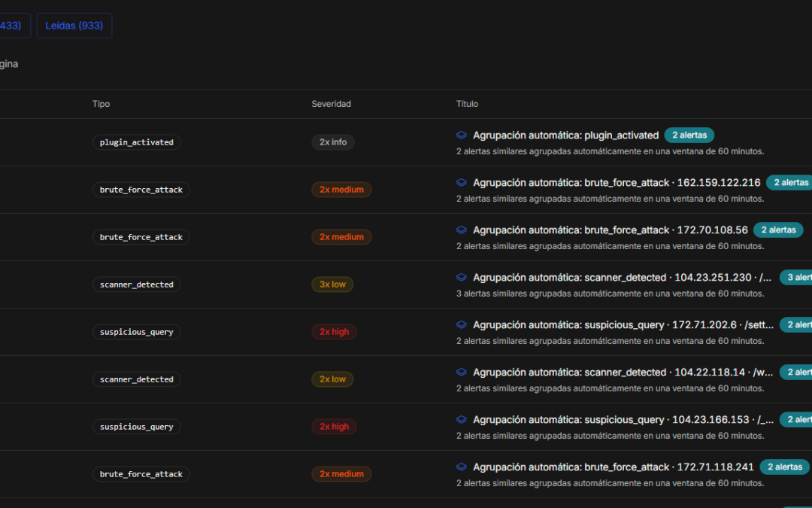Open title brute_force_attack · 172.70.108.56

coord(610,230)
